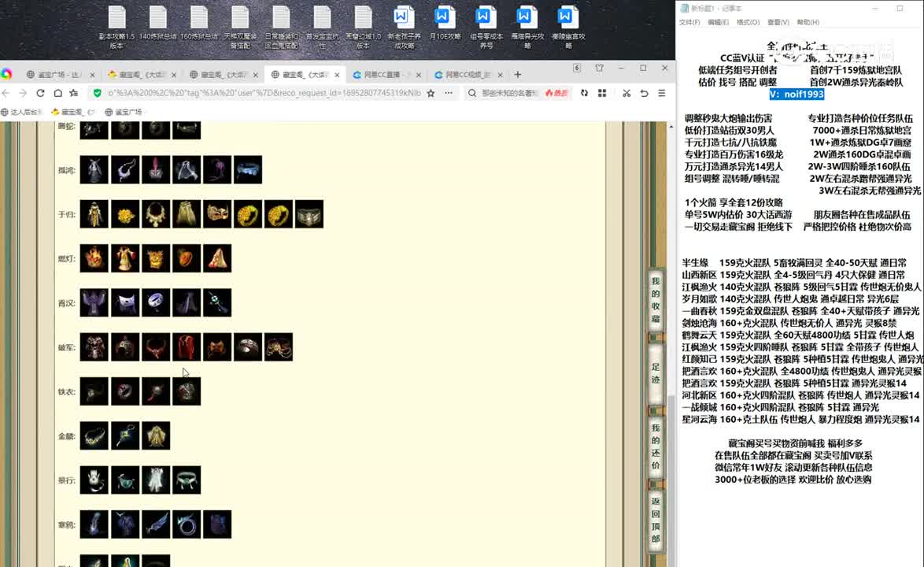Open the 我的收藏 side button

pos(656,300)
